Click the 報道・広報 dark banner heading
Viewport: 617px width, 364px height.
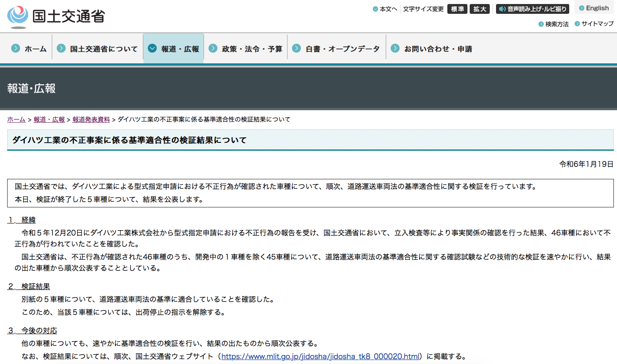point(31,88)
